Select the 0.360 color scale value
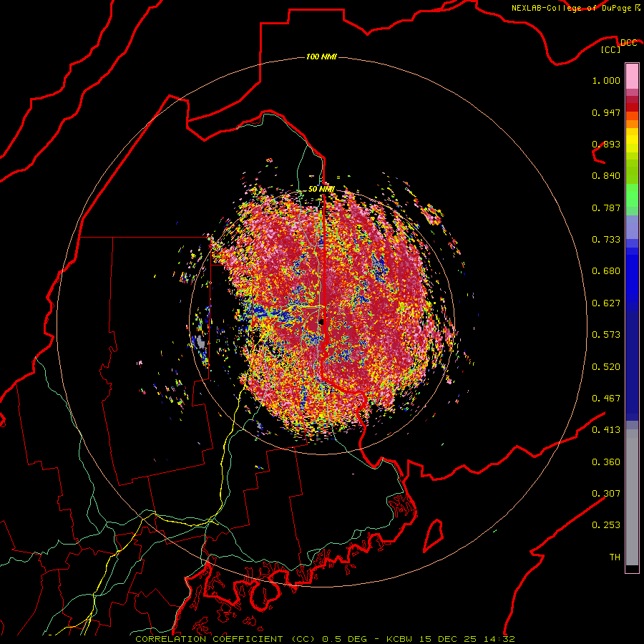Viewport: 644px width, 644px height. pos(606,462)
